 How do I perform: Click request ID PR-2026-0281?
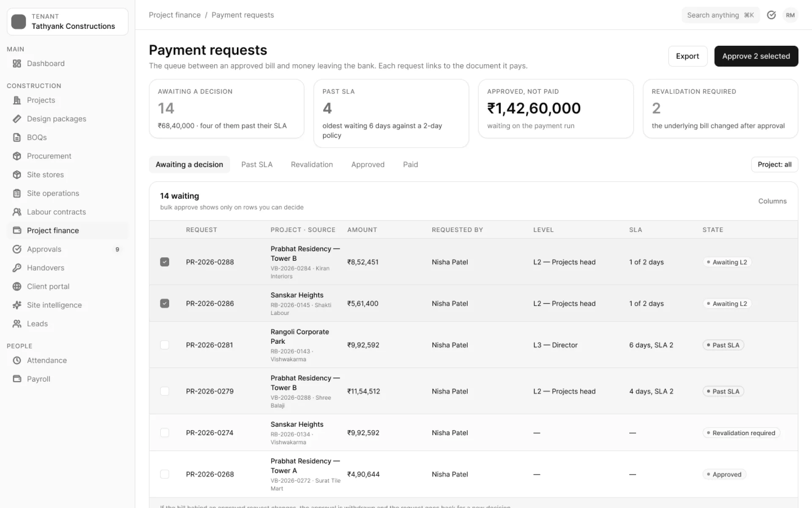[209, 345]
